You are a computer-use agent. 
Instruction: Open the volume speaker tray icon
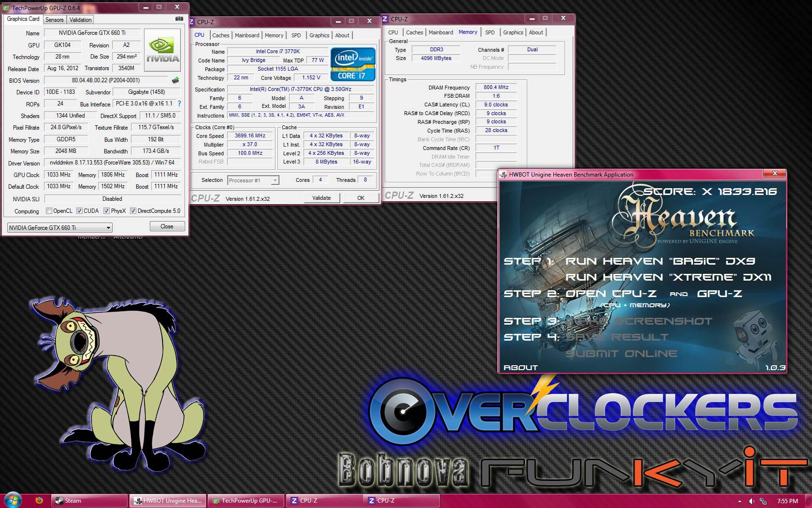[x=751, y=501]
